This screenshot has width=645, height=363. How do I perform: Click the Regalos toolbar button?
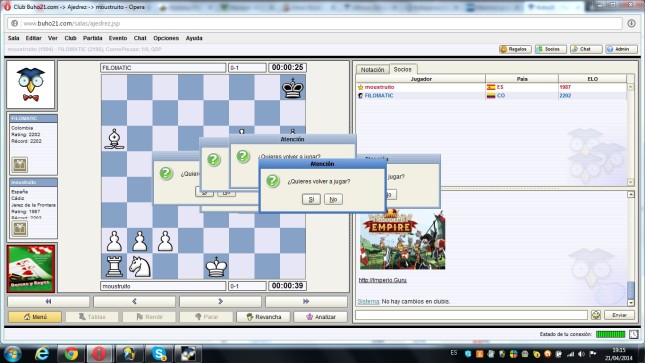point(515,49)
